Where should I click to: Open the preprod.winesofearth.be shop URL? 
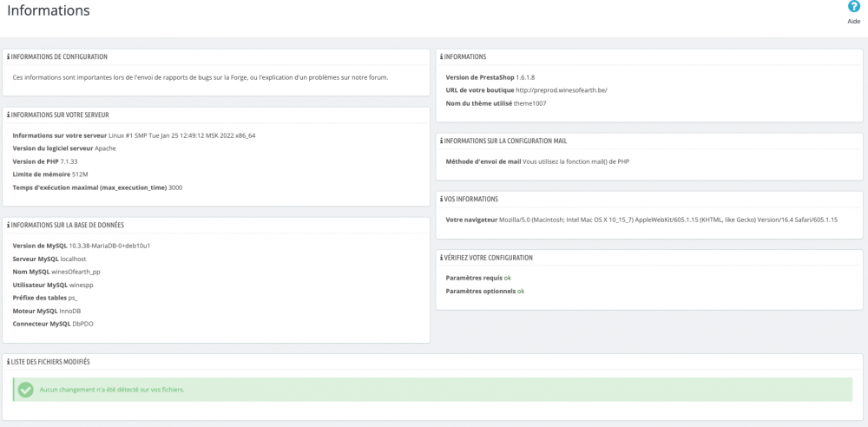(x=562, y=90)
